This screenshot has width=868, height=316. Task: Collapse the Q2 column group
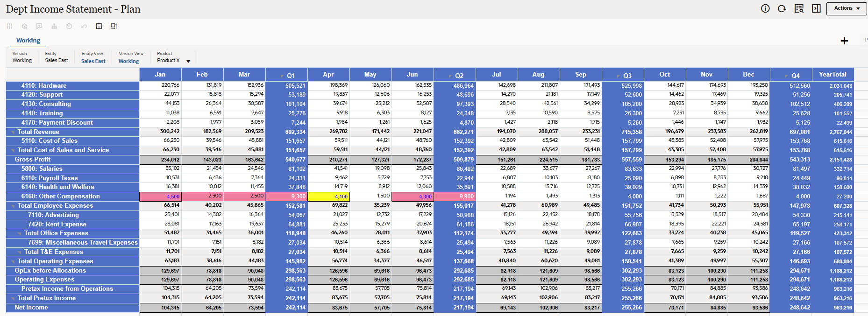[x=450, y=76]
